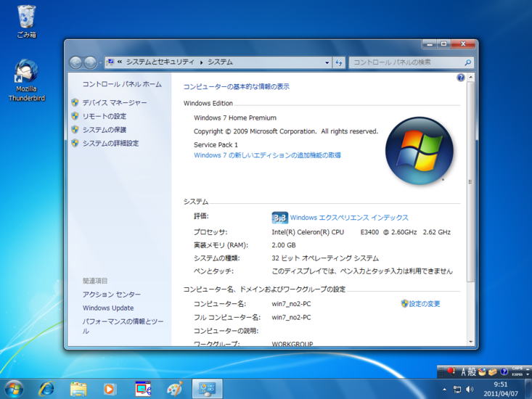Image resolution: width=532 pixels, height=399 pixels.
Task: Launch Internet Explorer from taskbar
Action: coord(46,389)
